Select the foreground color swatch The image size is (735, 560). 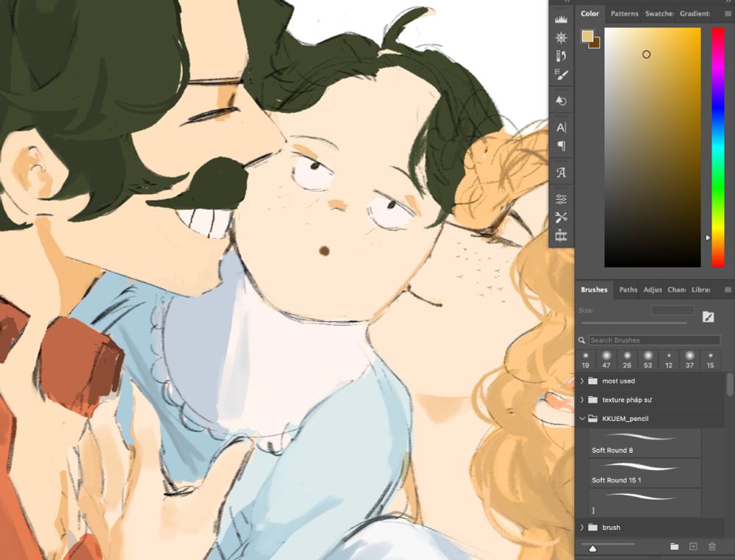point(587,35)
